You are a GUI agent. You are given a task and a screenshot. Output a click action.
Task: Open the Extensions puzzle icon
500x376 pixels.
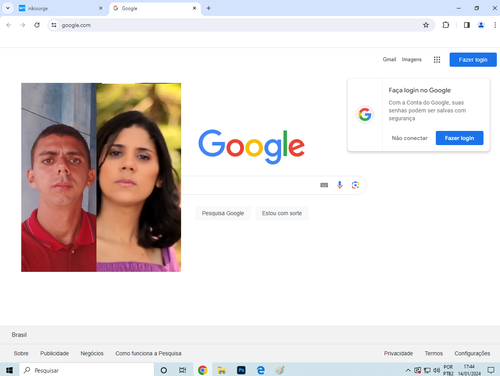[446, 25]
